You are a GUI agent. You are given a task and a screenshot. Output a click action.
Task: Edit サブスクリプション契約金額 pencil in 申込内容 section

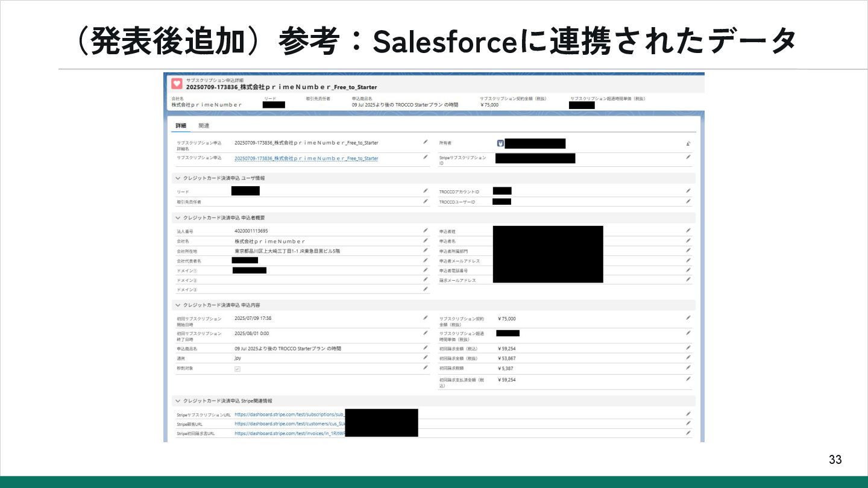click(x=688, y=318)
